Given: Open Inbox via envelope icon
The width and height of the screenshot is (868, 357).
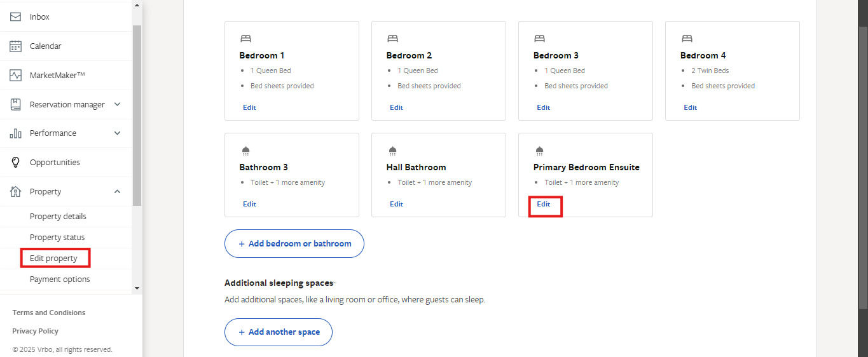Looking at the screenshot, I should point(16,17).
